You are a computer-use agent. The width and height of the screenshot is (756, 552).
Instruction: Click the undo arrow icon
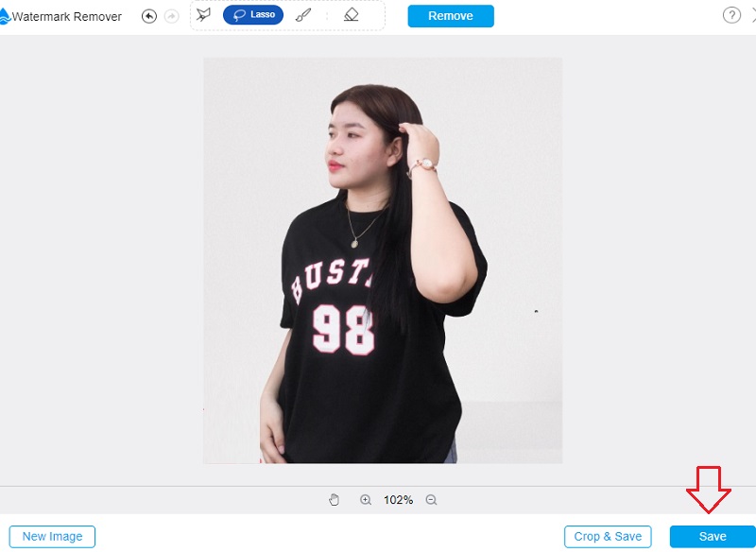pos(149,16)
